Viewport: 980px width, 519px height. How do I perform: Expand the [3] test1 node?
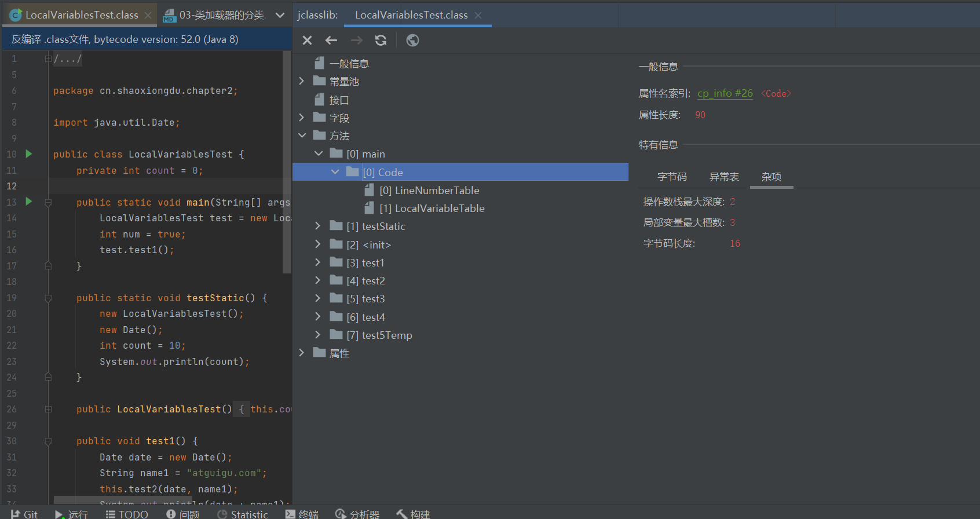(318, 262)
